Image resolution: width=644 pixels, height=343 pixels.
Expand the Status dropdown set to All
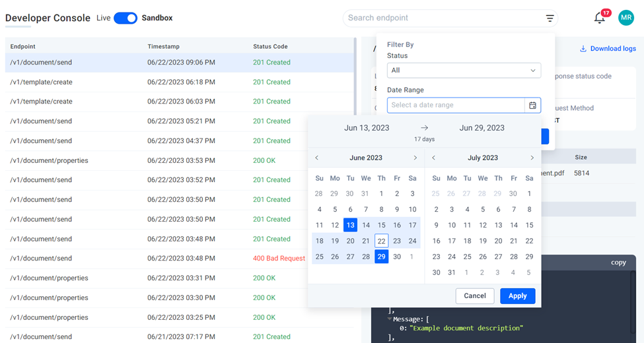coord(464,70)
